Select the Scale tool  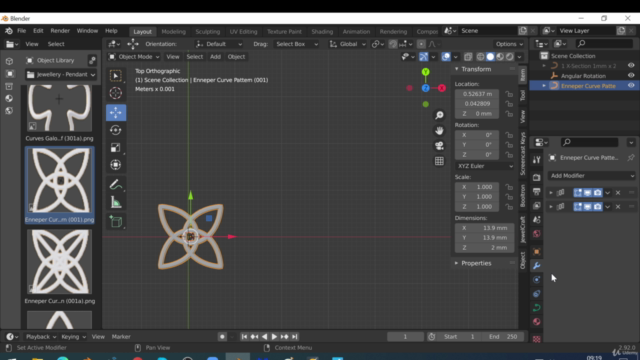[116, 148]
